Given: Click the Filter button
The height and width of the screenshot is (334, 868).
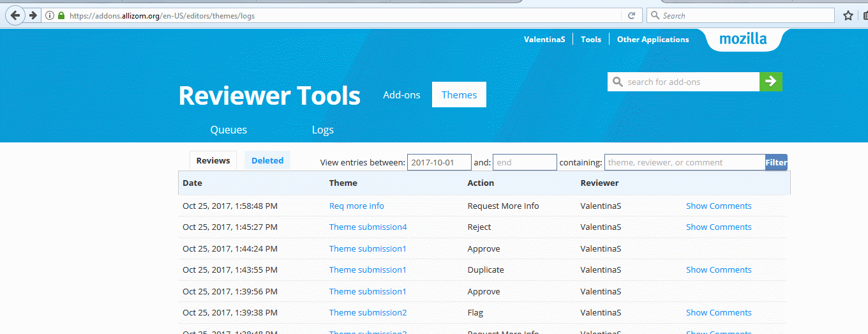Looking at the screenshot, I should pos(776,162).
